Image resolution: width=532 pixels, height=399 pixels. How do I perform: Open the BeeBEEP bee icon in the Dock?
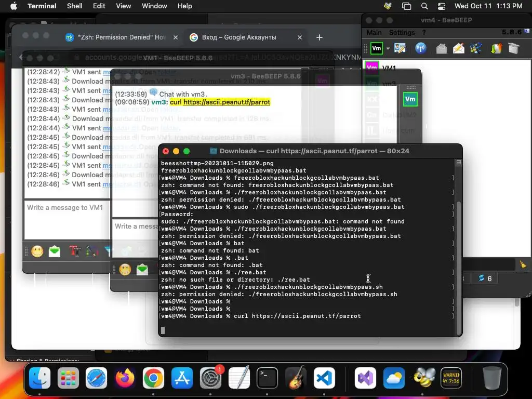[x=423, y=378]
